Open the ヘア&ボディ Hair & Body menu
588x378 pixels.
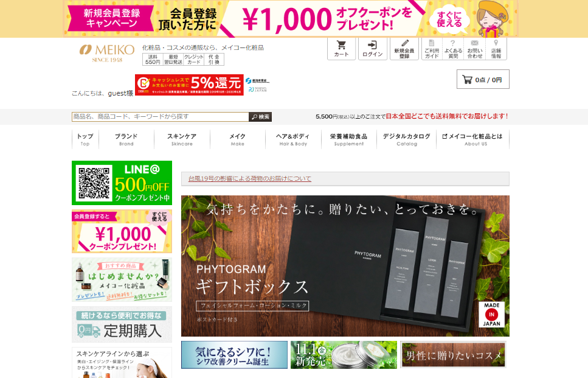tap(293, 139)
